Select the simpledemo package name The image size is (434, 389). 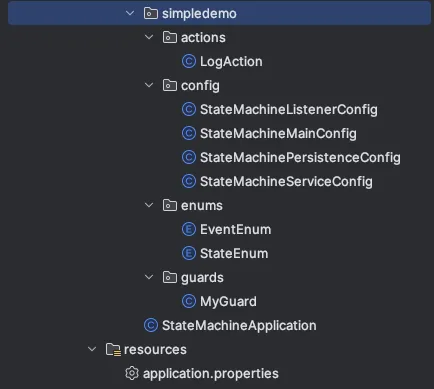(x=199, y=14)
